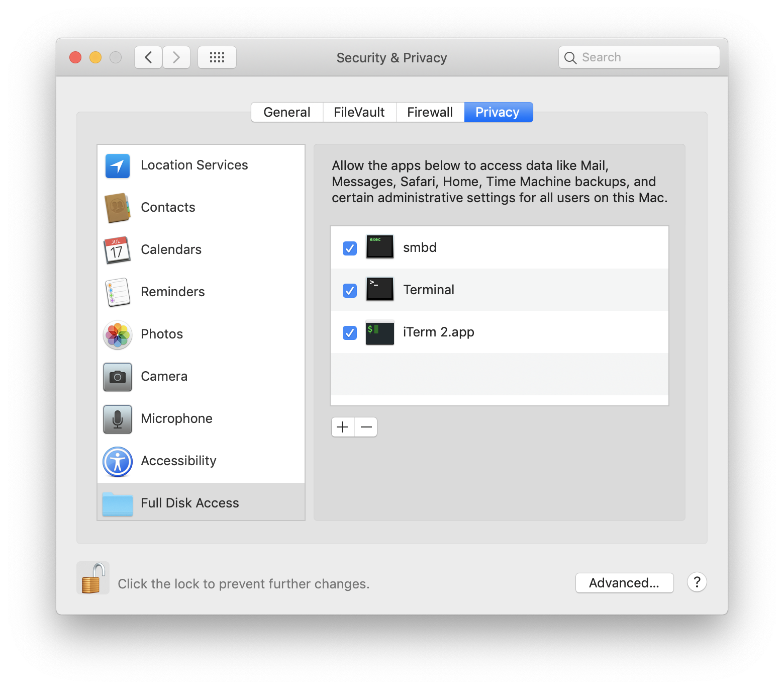Select Camera label in list

coord(164,376)
